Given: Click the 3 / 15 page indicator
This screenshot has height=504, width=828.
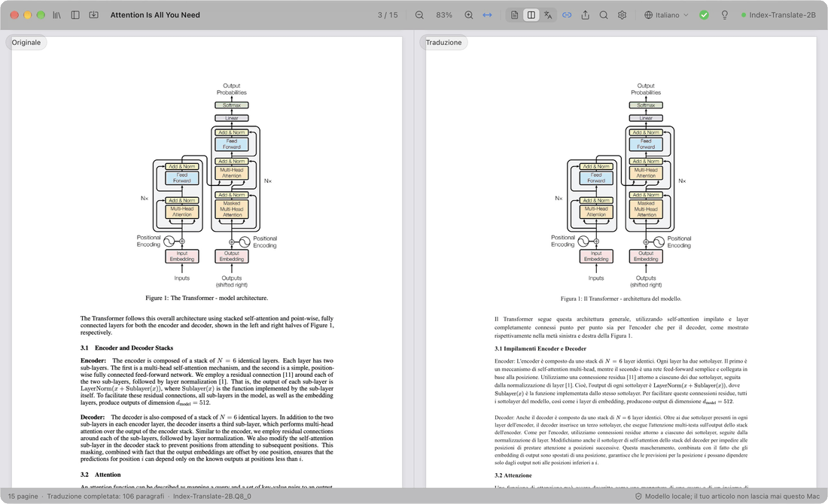Looking at the screenshot, I should pos(388,15).
